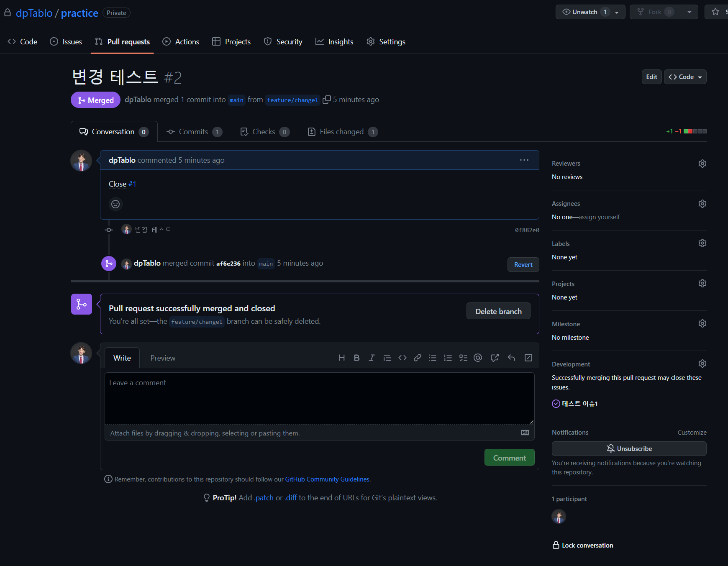Switch to the Commits tab

coord(194,132)
